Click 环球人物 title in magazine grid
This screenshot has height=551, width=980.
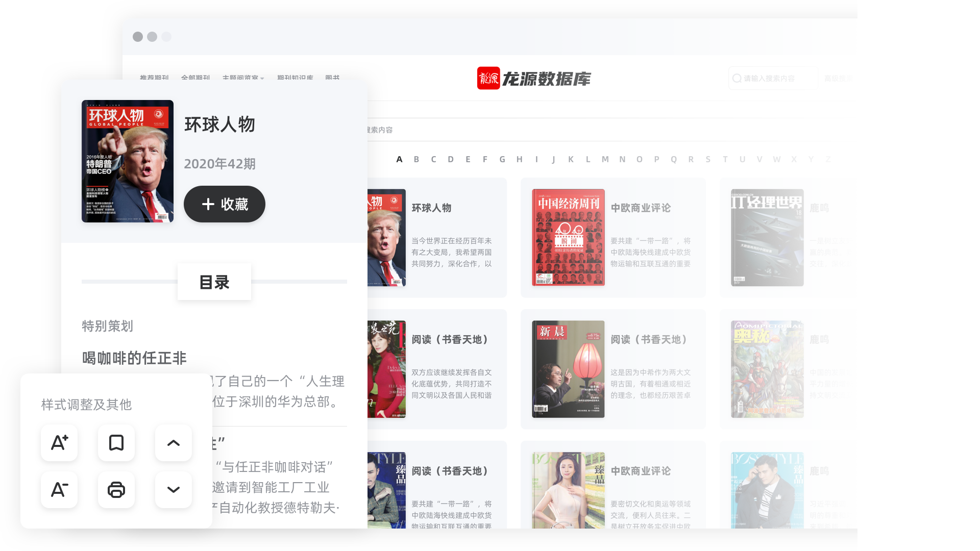(x=432, y=208)
